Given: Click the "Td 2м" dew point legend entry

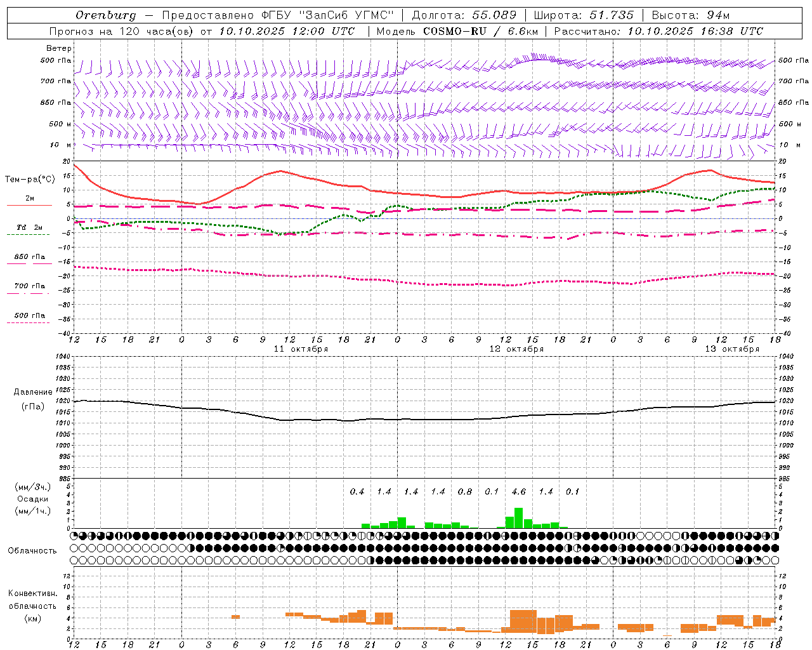Looking at the screenshot, I should point(29,230).
